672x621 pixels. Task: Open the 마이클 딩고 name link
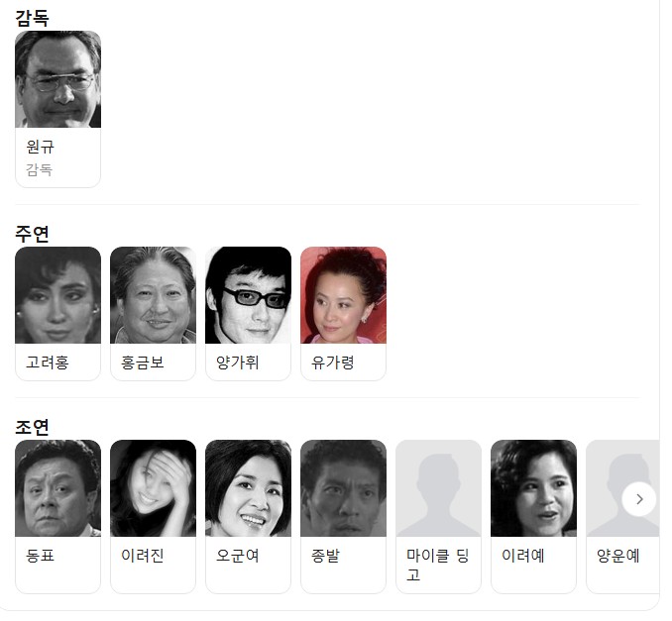[437, 565]
